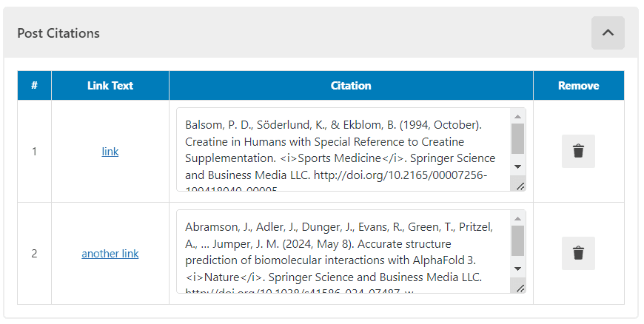This screenshot has width=644, height=324.
Task: Open the "another link" hyperlink
Action: tap(110, 254)
